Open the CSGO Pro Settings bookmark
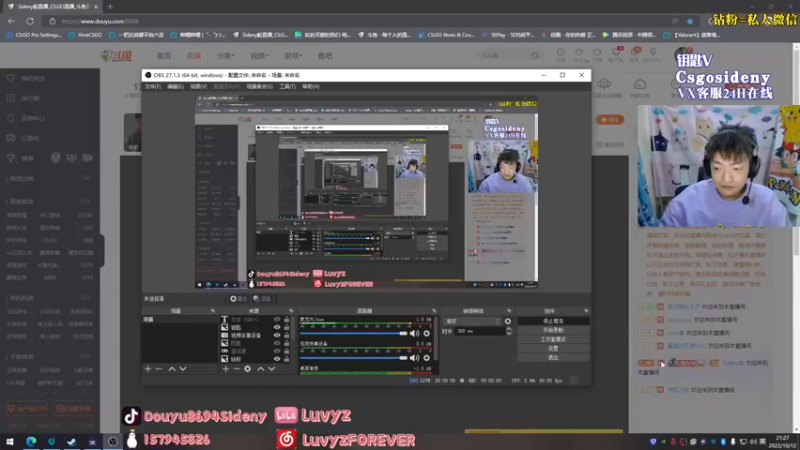800x450 pixels. click(x=34, y=35)
